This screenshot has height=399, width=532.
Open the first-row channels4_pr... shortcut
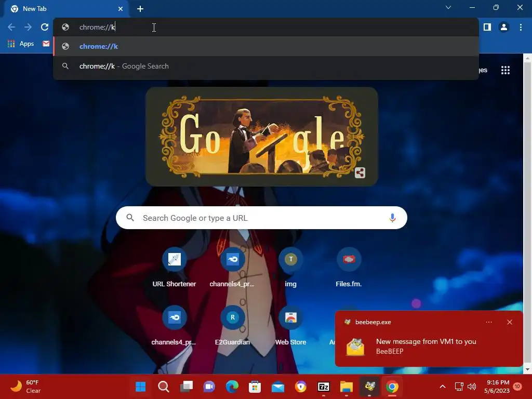[232, 268]
